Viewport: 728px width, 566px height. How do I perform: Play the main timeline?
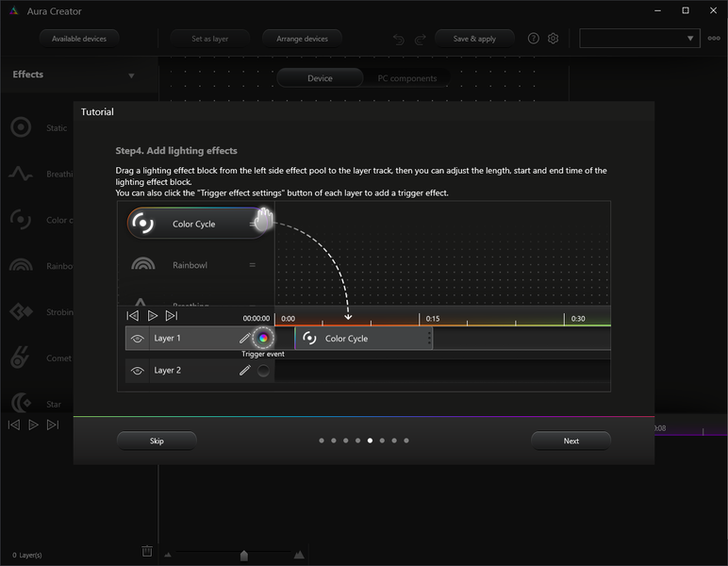coord(33,424)
